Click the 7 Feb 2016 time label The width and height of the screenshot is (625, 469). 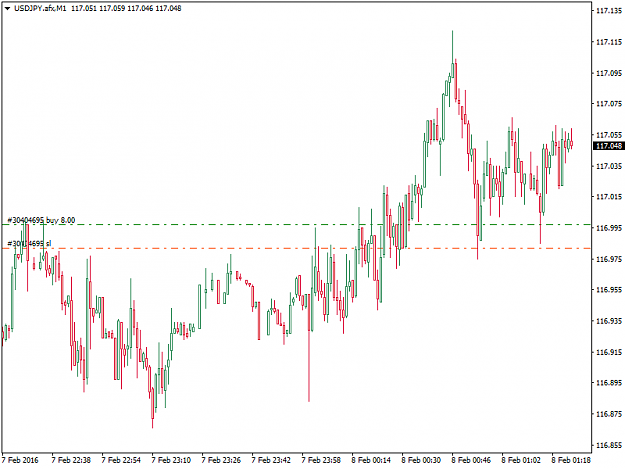click(x=20, y=460)
